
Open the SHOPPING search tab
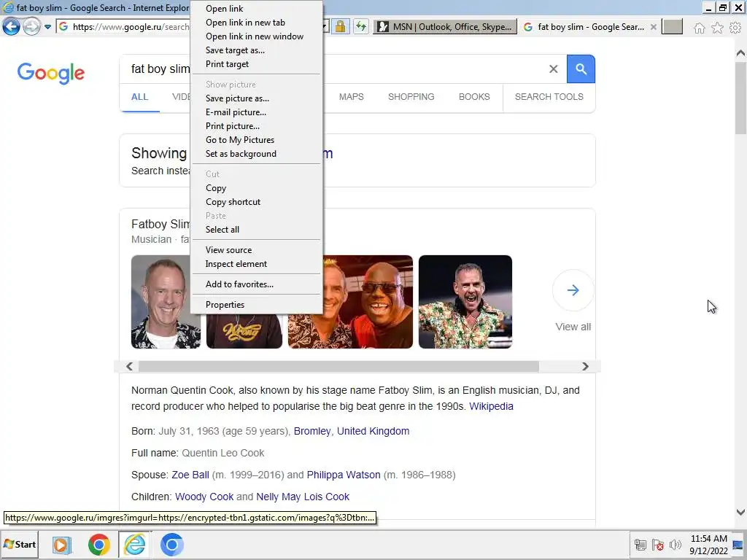click(411, 97)
